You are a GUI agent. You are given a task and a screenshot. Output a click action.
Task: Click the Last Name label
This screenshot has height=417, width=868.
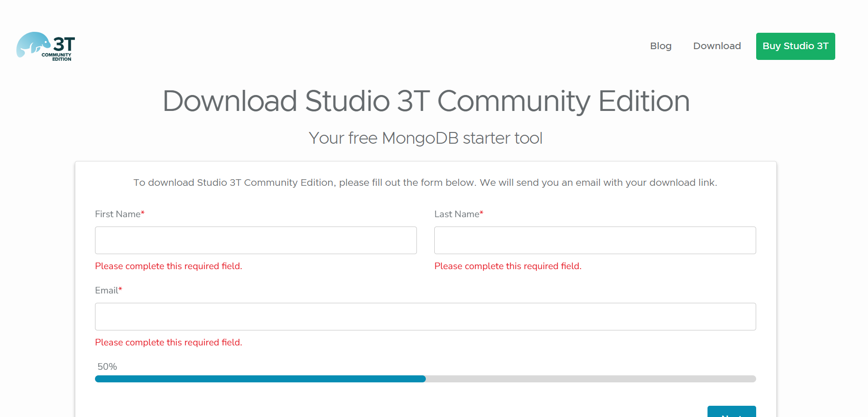[459, 214]
